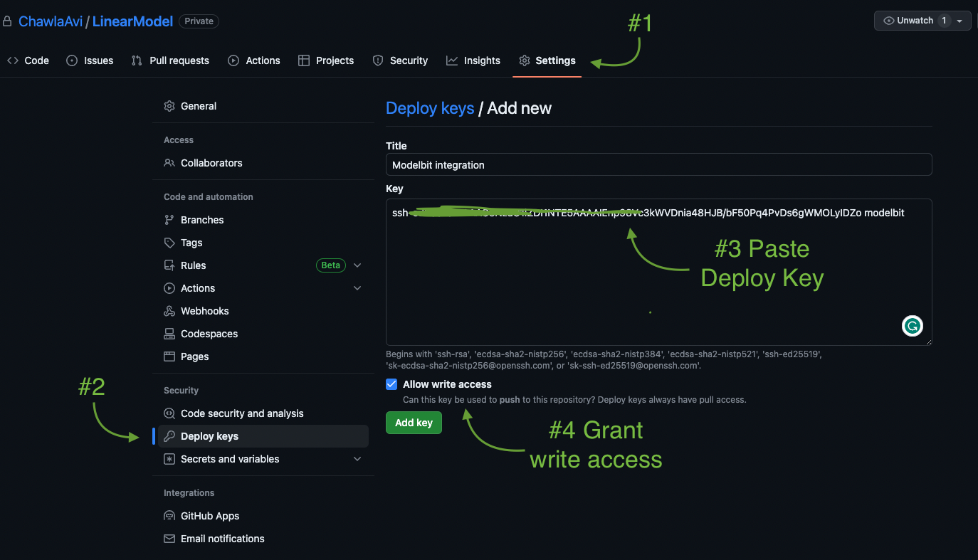Open the ChawlaAvi owner profile link
The width and height of the screenshot is (978, 560).
pos(51,21)
